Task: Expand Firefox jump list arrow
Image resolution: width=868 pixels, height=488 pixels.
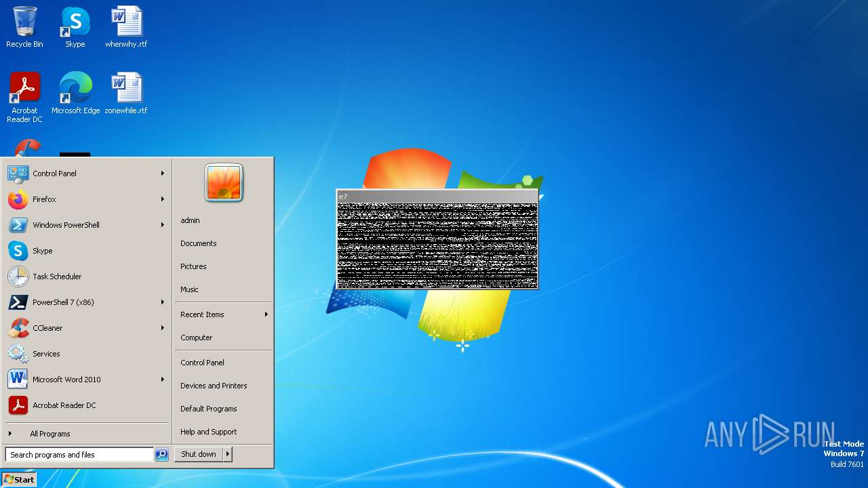Action: [x=163, y=199]
